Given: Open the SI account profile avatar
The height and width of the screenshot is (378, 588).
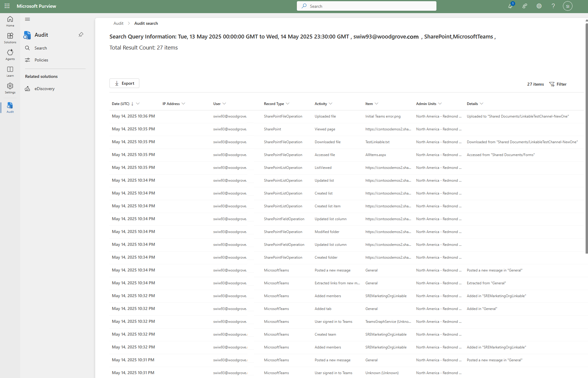Looking at the screenshot, I should click(x=568, y=6).
